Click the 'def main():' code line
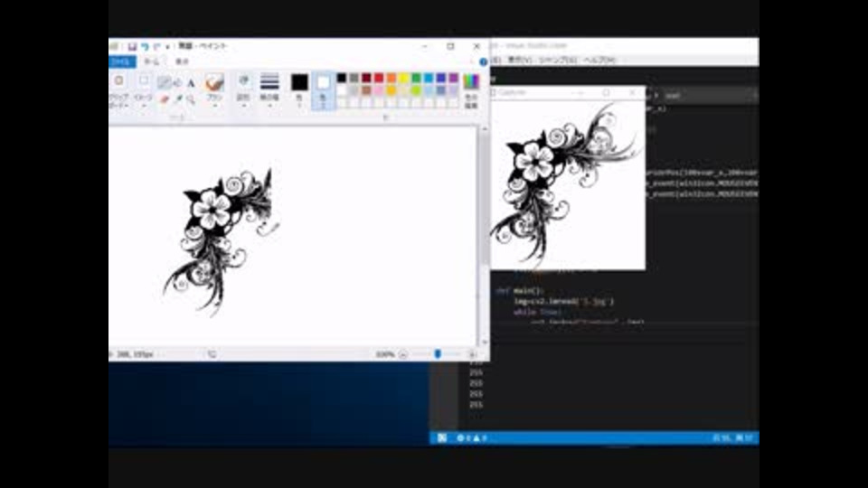The image size is (868, 488). click(521, 290)
